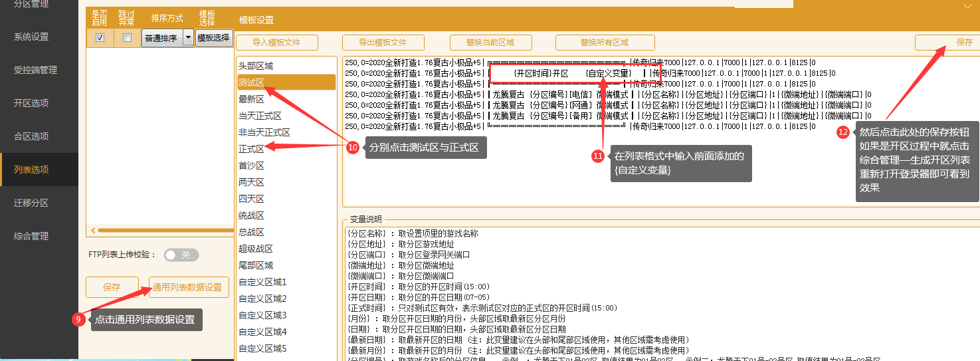Click 替换当前区域 button

490,43
